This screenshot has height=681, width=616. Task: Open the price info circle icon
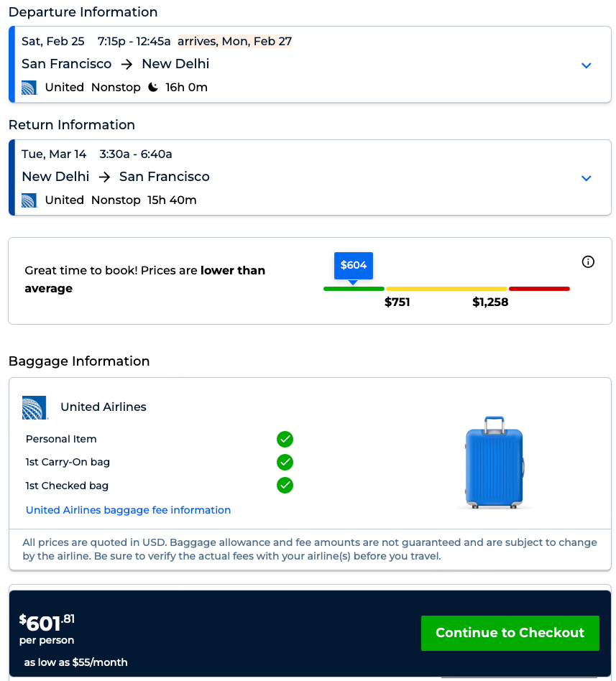[x=588, y=261]
